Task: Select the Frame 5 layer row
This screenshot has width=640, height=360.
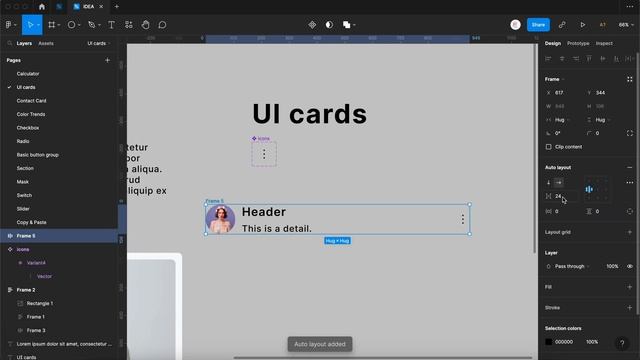Action: click(59, 236)
